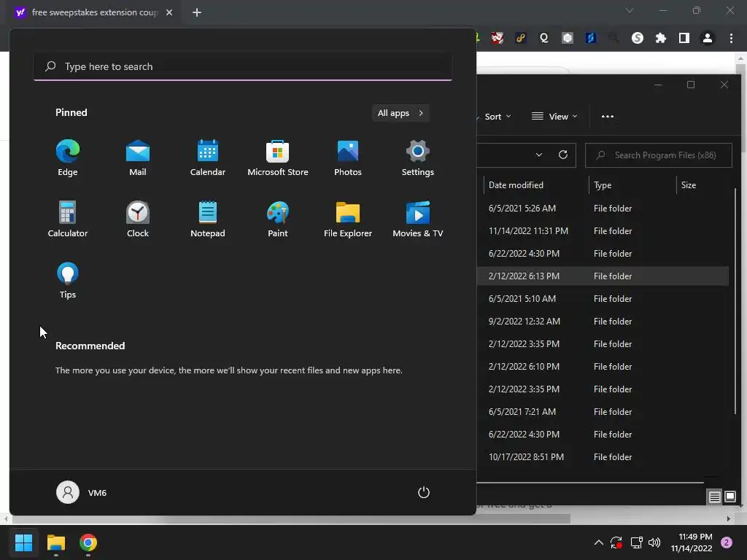Viewport: 747px width, 560px height.
Task: Switch File Explorer to details view
Action: (x=714, y=497)
